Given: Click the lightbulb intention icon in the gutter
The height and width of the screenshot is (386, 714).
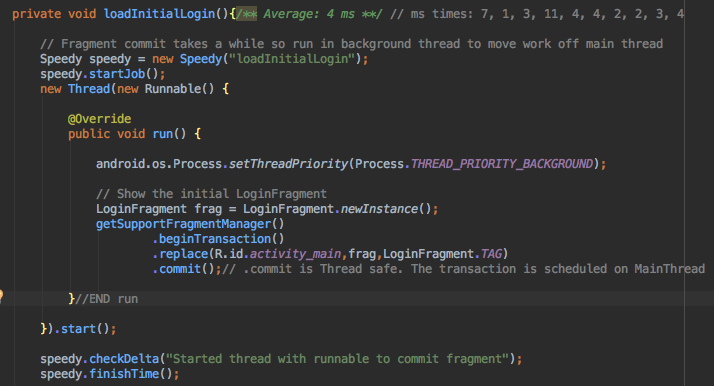Looking at the screenshot, I should click(1, 296).
